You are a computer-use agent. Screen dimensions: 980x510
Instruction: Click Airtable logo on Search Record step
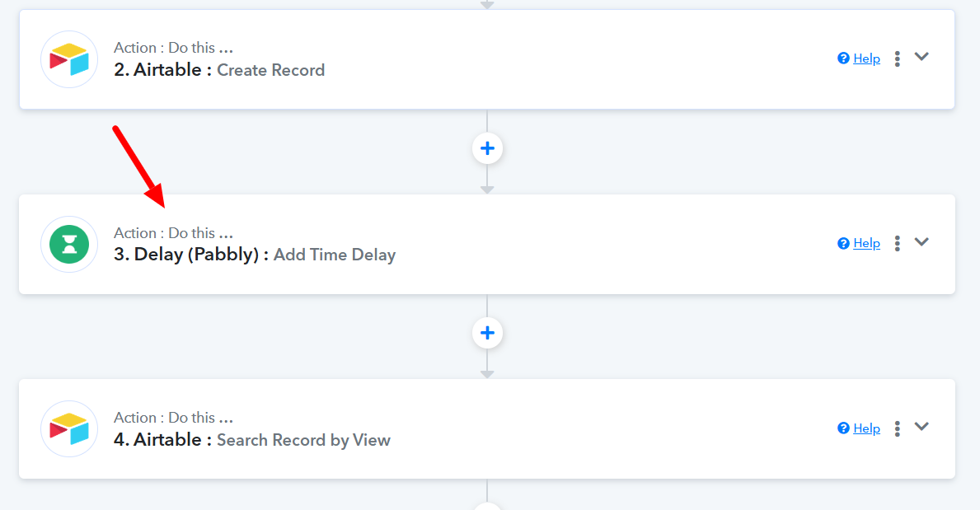(69, 428)
